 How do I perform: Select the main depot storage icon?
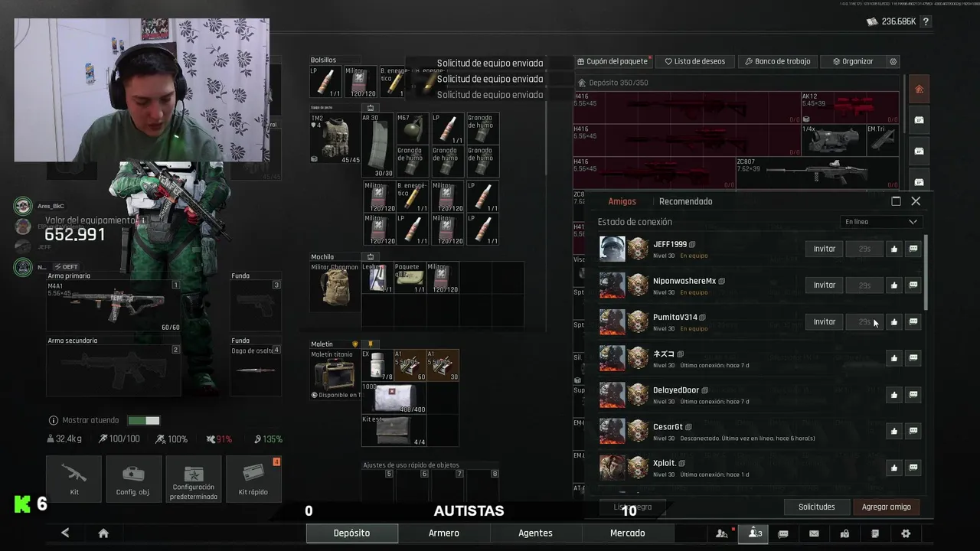[x=919, y=89]
